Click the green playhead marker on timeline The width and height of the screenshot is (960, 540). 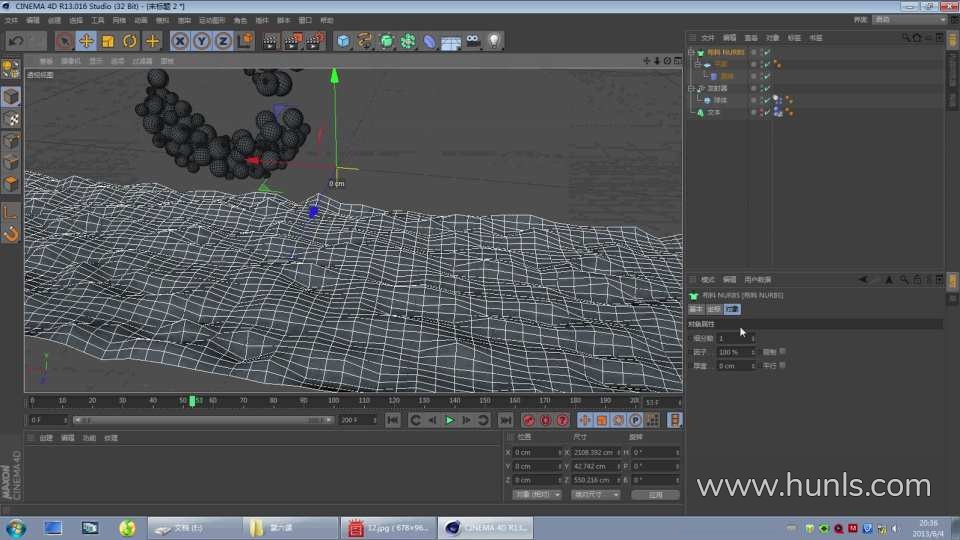click(192, 401)
